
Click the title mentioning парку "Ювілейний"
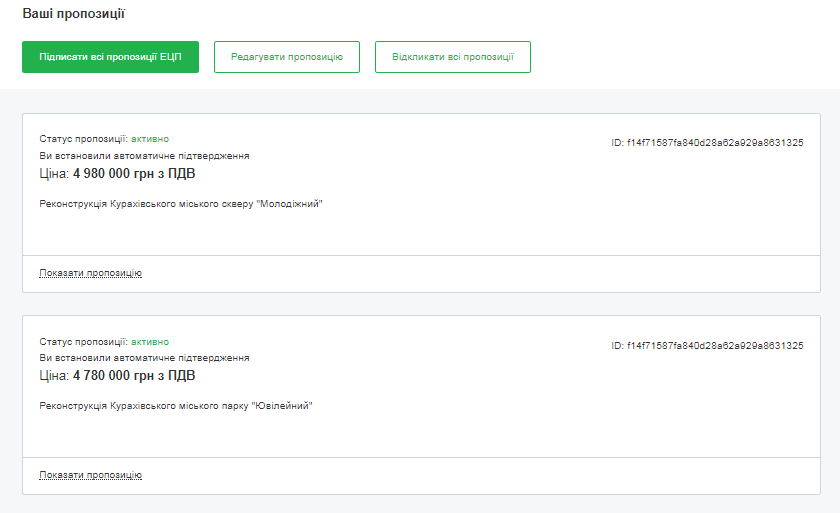(x=176, y=406)
